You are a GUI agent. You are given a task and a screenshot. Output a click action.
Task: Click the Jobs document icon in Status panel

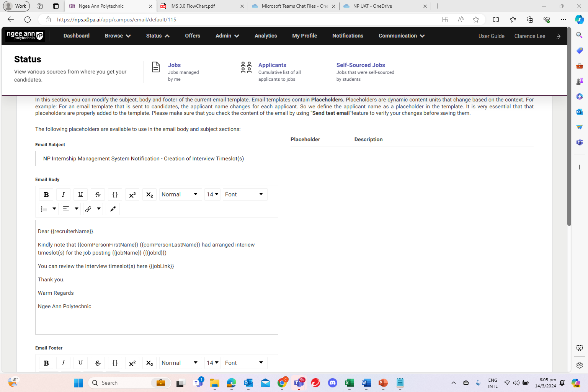tap(156, 67)
